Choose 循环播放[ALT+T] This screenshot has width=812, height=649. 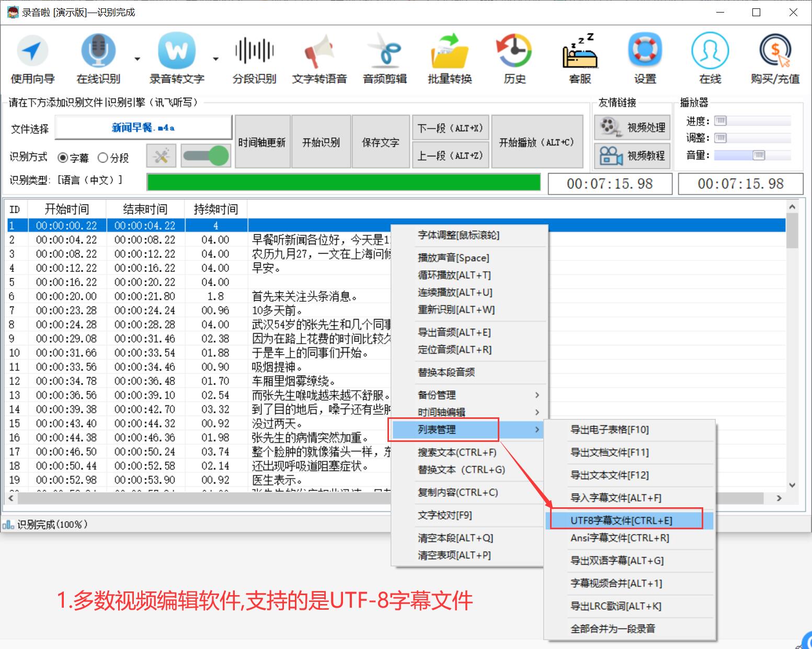[469, 275]
